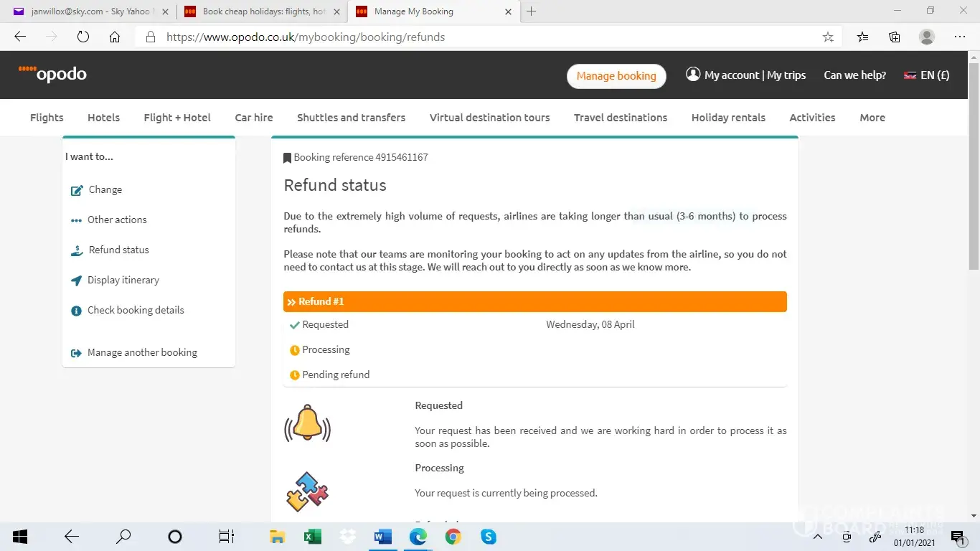Open the Windows notification center
Screen dimensions: 980x551
click(x=958, y=537)
